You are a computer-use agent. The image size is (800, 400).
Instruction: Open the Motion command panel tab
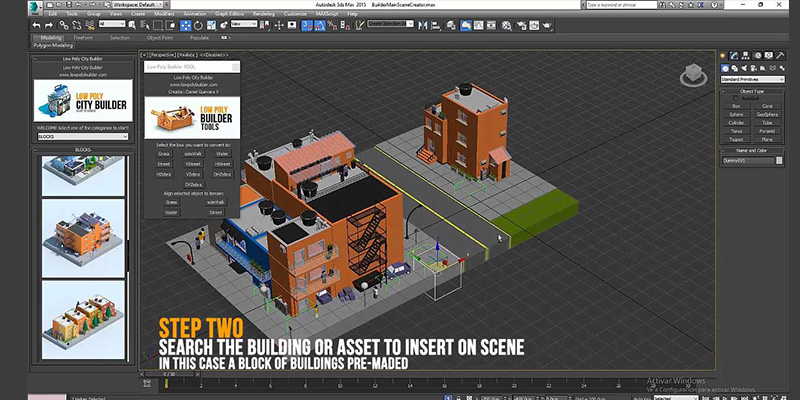point(758,56)
